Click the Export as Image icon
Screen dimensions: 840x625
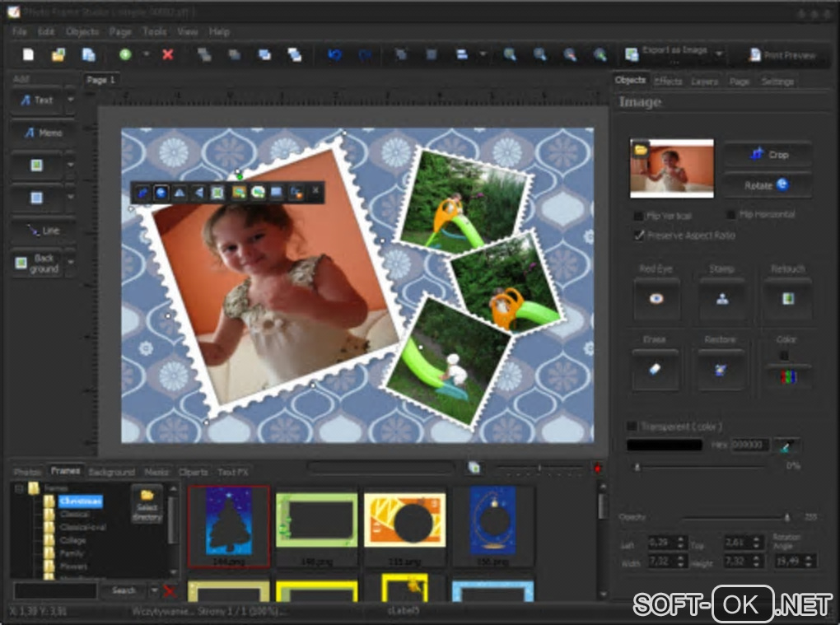point(632,54)
